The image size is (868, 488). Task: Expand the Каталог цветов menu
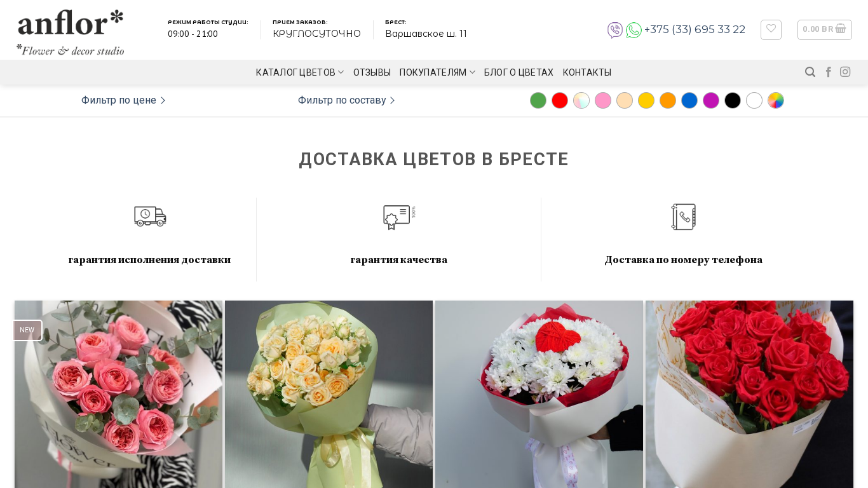coord(300,72)
